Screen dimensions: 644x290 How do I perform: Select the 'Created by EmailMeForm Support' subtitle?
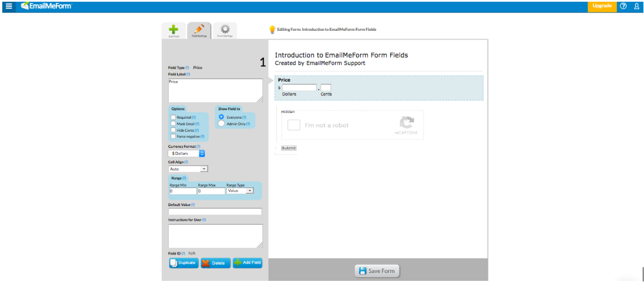tap(320, 63)
